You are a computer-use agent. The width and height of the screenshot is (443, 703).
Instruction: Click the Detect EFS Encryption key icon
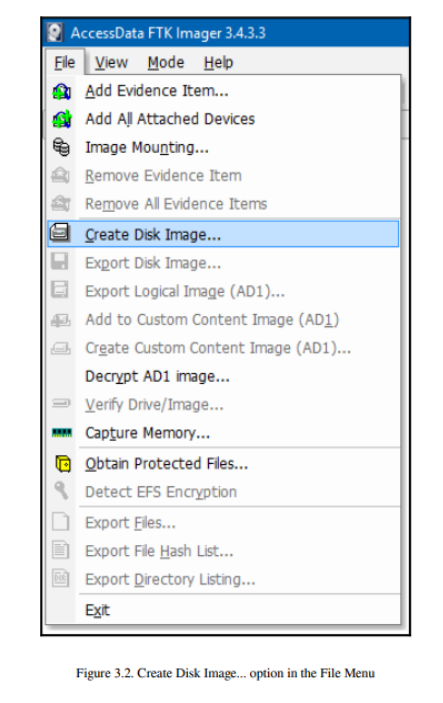click(x=61, y=490)
